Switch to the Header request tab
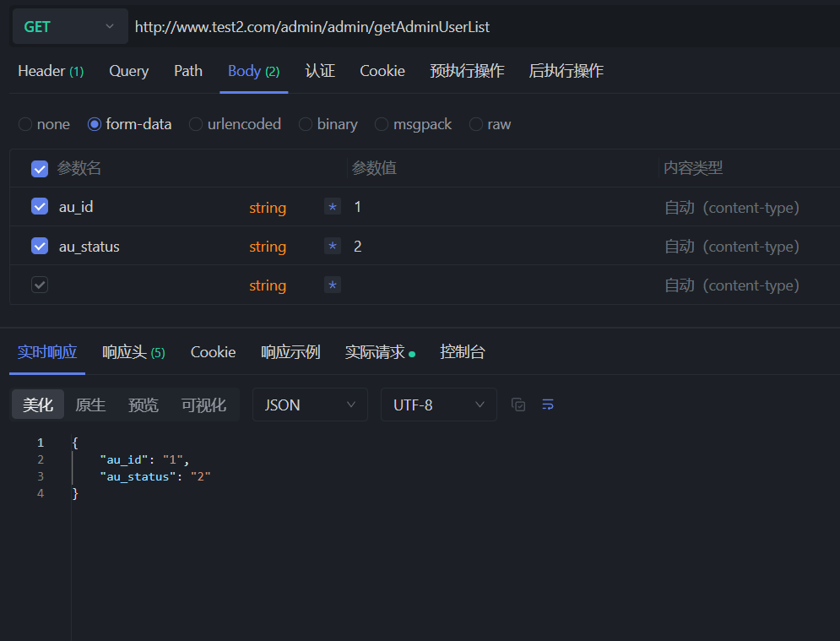Screen dimensions: 840x641 [51, 71]
